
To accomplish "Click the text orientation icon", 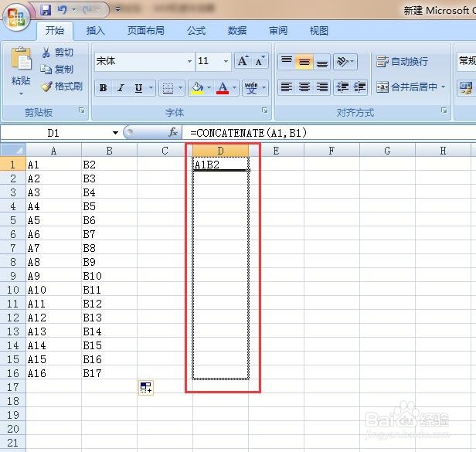I will point(342,62).
